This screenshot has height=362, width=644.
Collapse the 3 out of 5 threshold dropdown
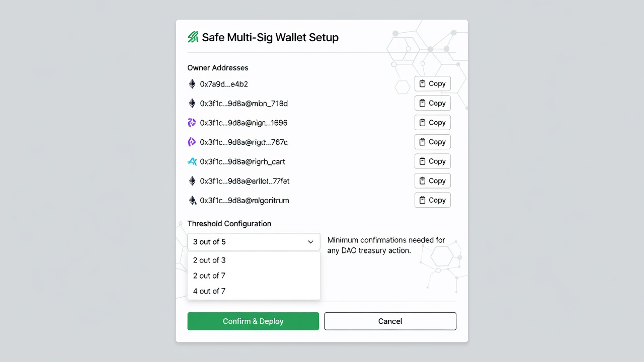(254, 242)
